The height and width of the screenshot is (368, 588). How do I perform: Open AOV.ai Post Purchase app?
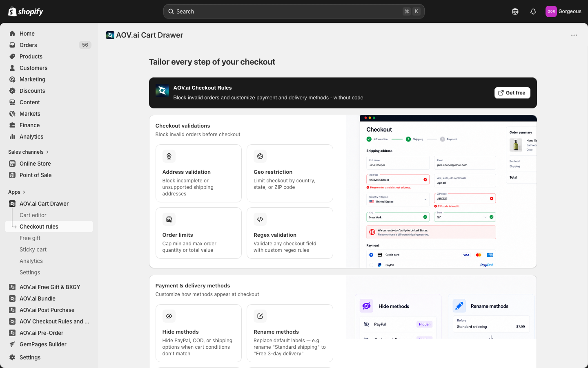click(49, 310)
